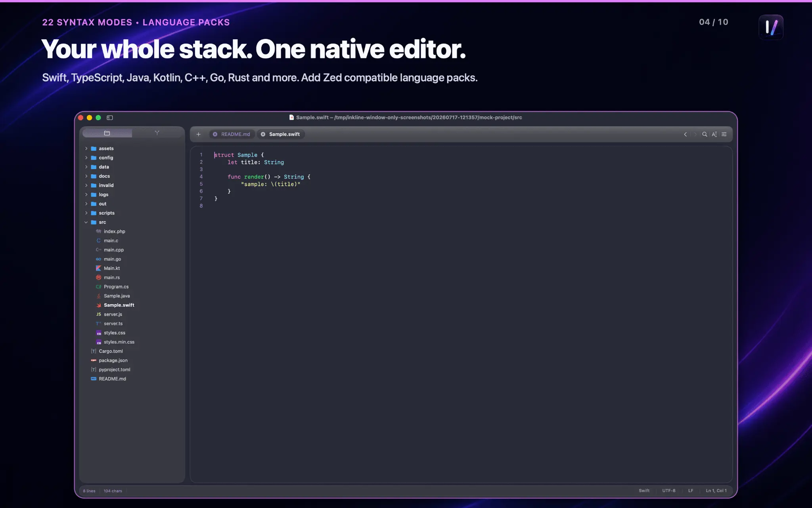The image size is (812, 508).
Task: Click the src folder icon
Action: click(94, 222)
